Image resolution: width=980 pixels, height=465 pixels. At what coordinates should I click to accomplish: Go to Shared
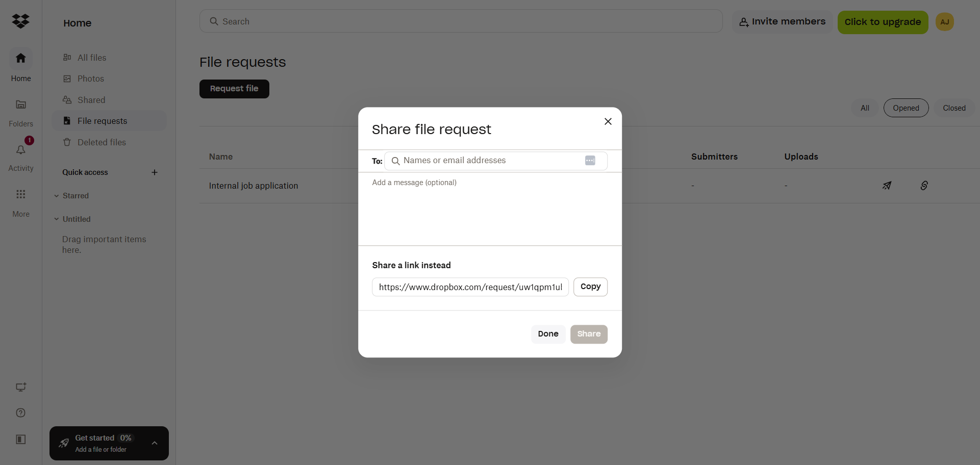(109, 100)
